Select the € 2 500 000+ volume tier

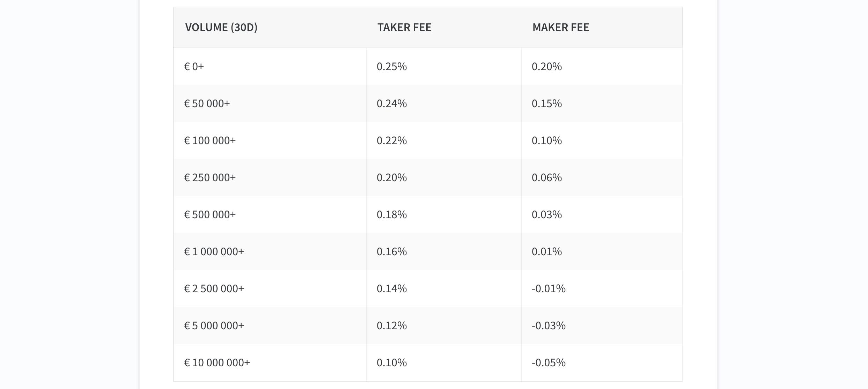point(214,288)
